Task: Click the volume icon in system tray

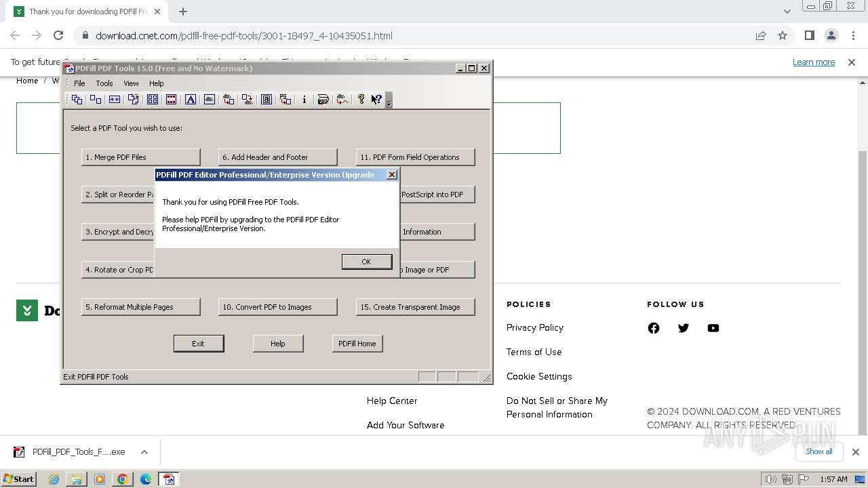Action: click(771, 479)
